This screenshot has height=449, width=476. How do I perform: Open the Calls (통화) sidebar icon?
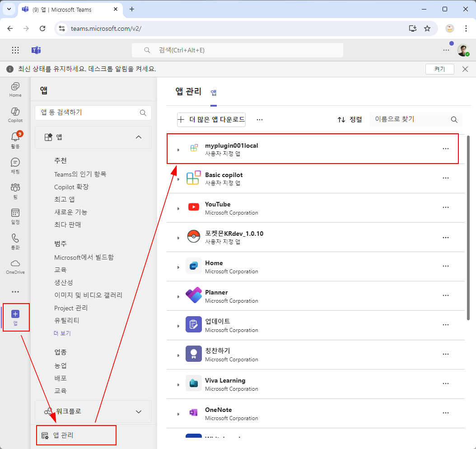click(15, 241)
